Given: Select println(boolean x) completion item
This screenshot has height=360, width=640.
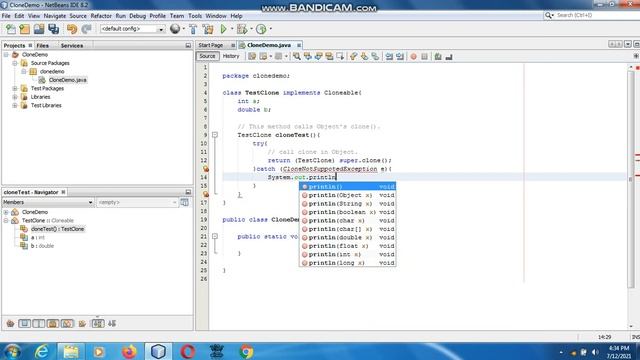Looking at the screenshot, I should (x=348, y=212).
